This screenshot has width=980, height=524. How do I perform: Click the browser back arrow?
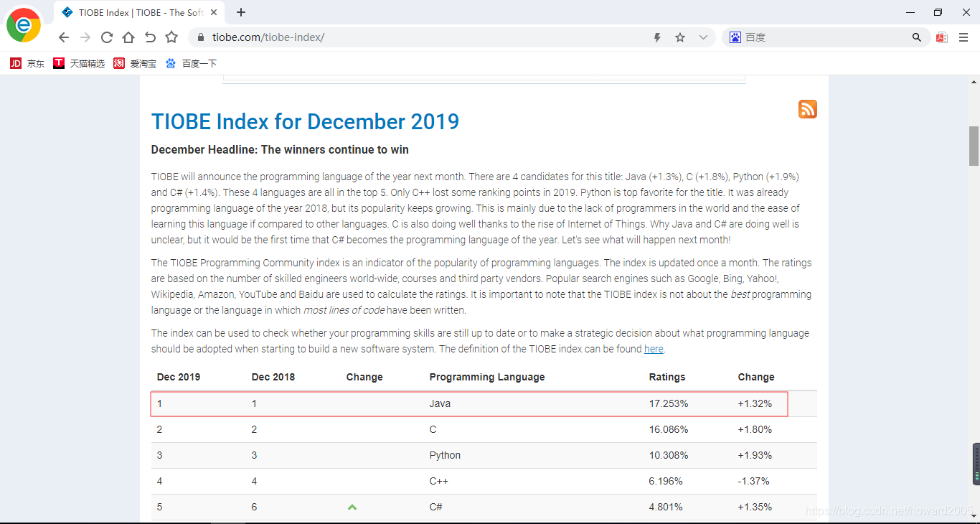coord(63,37)
